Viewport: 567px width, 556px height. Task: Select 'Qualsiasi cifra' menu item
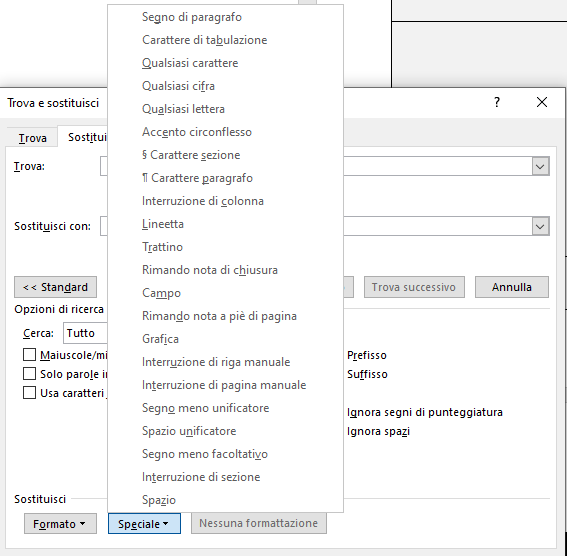pyautogui.click(x=225, y=86)
